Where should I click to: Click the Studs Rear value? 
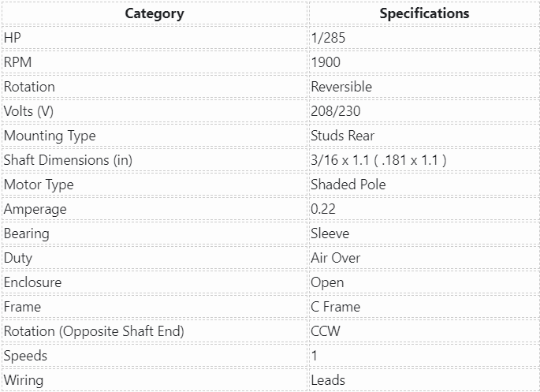click(342, 136)
